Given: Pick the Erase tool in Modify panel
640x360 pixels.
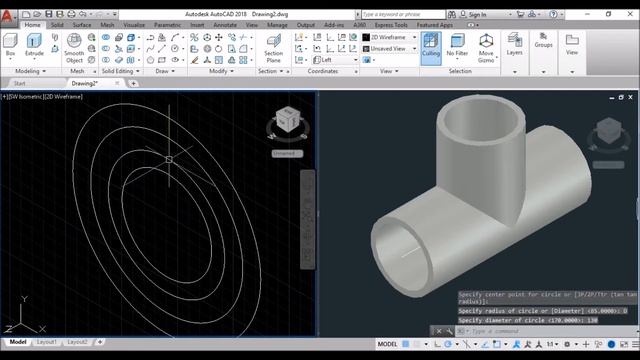Looking at the screenshot, I should coord(195,60).
